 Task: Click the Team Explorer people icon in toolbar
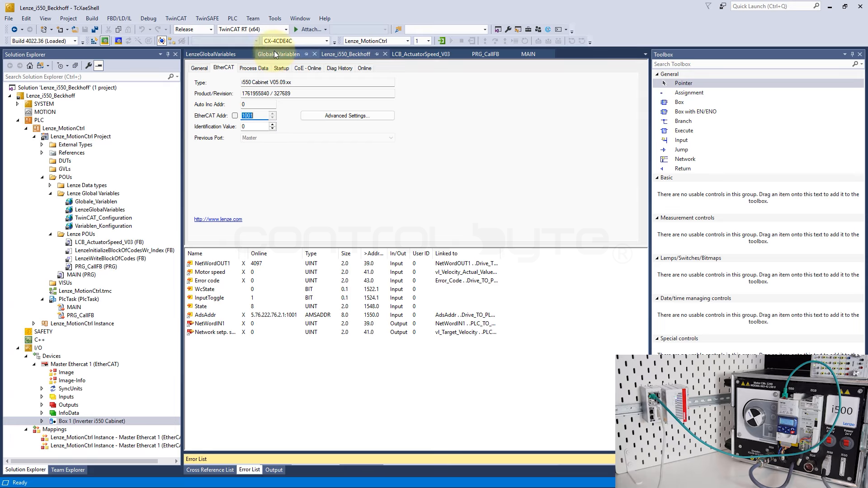tap(538, 29)
